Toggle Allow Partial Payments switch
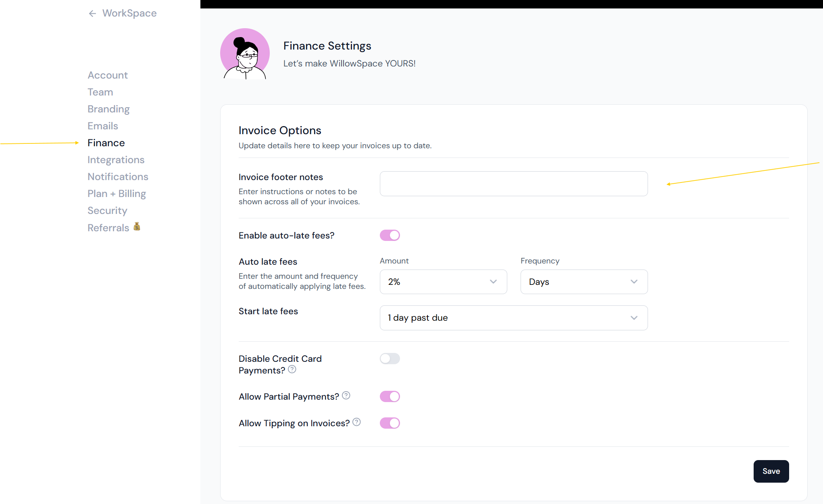823x504 pixels. pos(390,396)
